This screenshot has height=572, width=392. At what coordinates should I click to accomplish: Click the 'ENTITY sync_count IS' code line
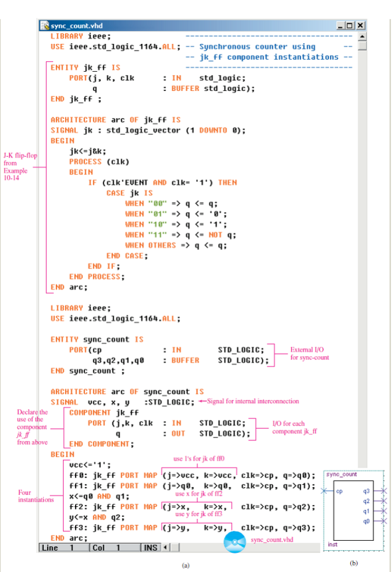tap(97, 339)
